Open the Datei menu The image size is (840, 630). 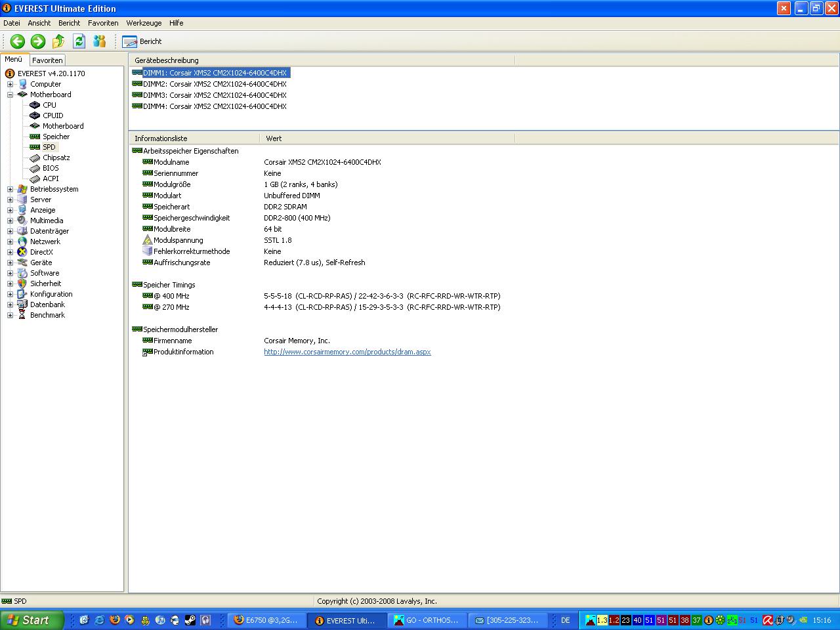point(12,23)
